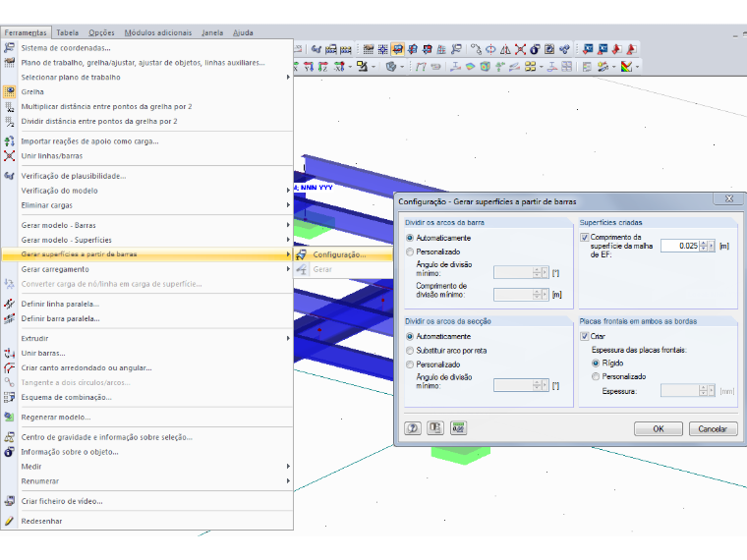The height and width of the screenshot is (560, 747).
Task: Select Personalizado for arcos da secção
Action: 410,364
